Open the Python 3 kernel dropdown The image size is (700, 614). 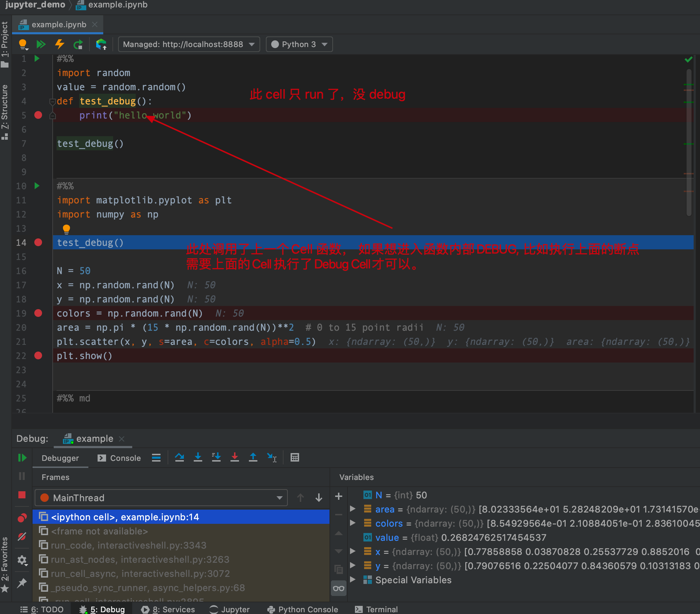click(299, 44)
